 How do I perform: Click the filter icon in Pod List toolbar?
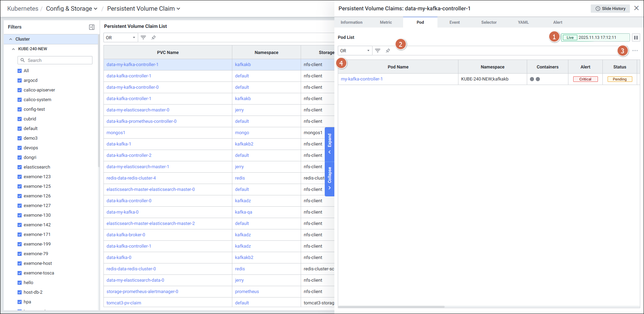coord(377,51)
